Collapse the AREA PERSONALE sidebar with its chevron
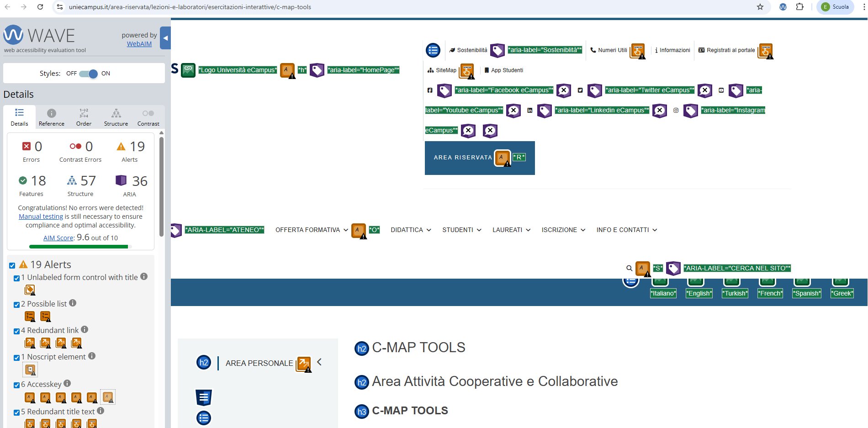The width and height of the screenshot is (868, 428). point(319,362)
